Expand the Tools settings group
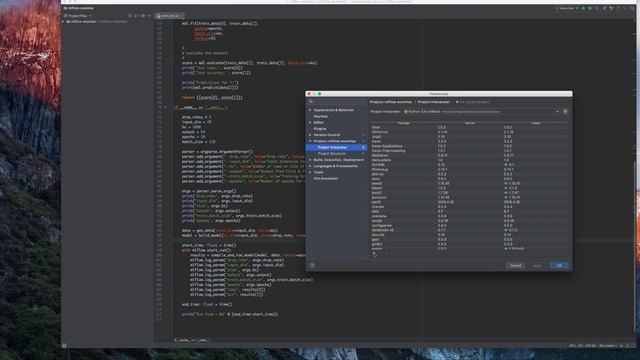Screen dimensions: 640x360 pyautogui.click(x=310, y=172)
